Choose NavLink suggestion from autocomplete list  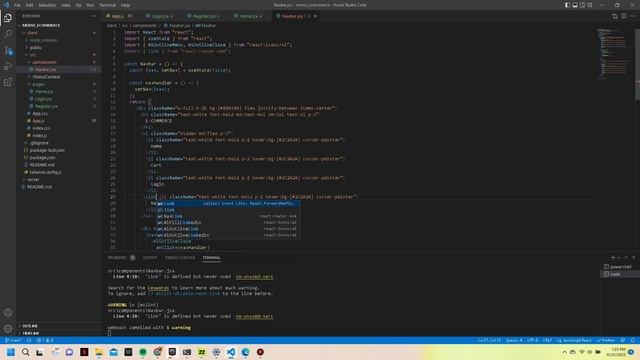tap(228, 216)
